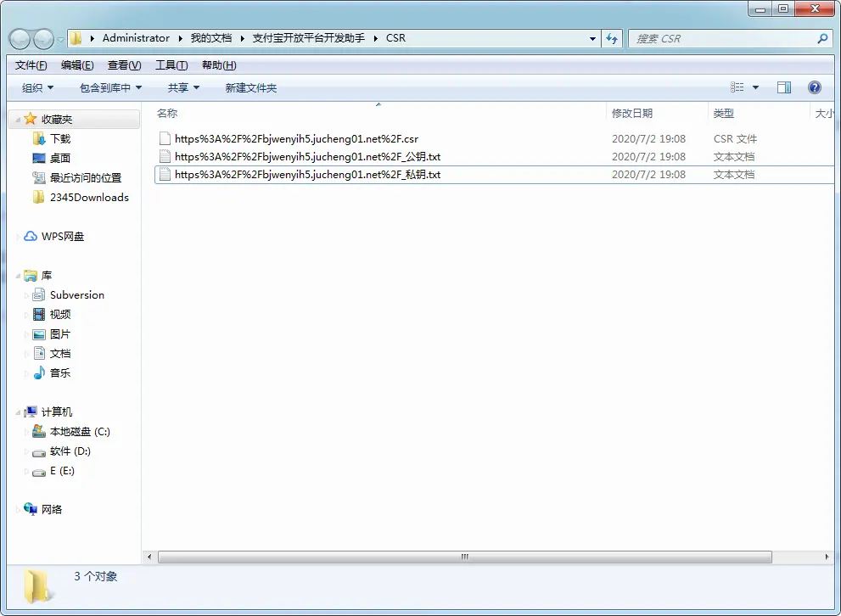Open the 文件(F) menu

click(31, 65)
